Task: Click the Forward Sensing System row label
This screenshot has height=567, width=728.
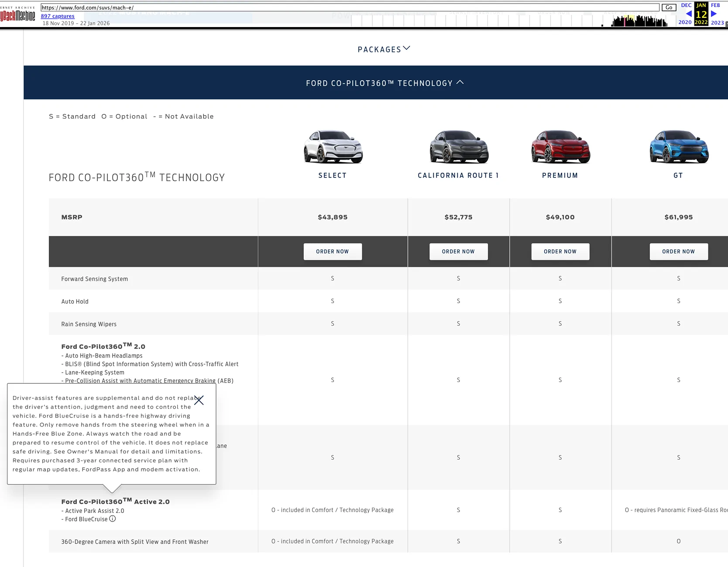Action: pos(95,279)
